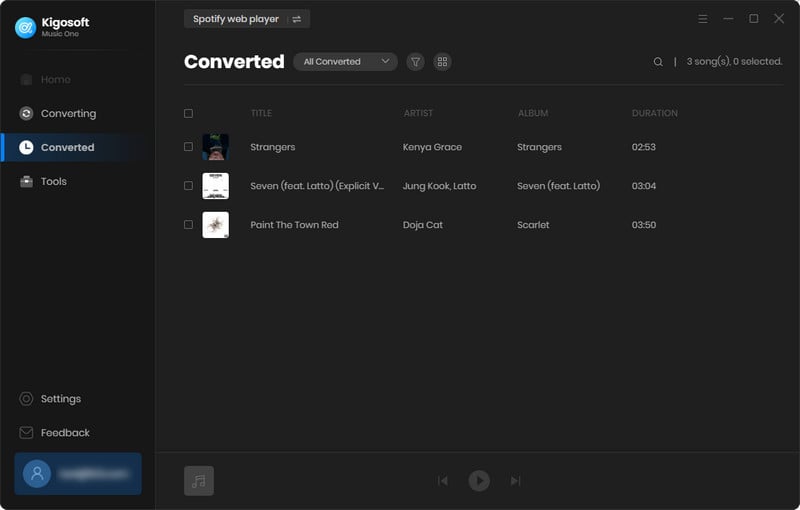
Task: Click the duration 03:04
Action: (x=643, y=186)
